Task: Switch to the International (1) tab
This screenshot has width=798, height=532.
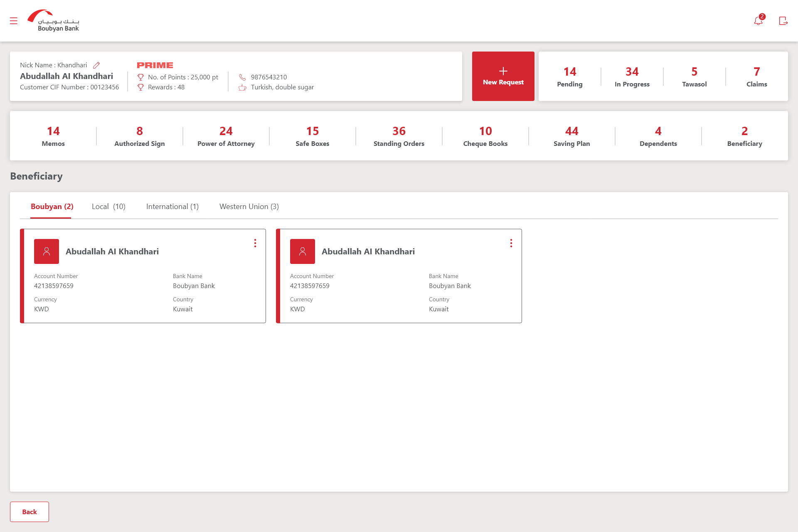Action: point(172,207)
